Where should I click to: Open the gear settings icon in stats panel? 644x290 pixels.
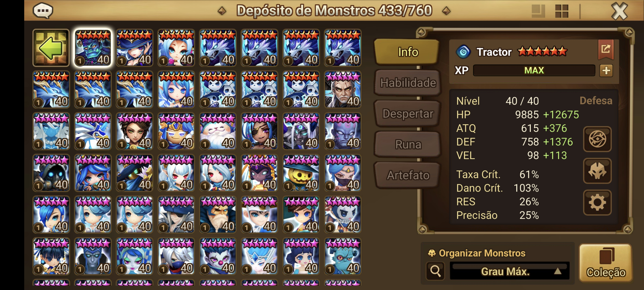click(597, 203)
